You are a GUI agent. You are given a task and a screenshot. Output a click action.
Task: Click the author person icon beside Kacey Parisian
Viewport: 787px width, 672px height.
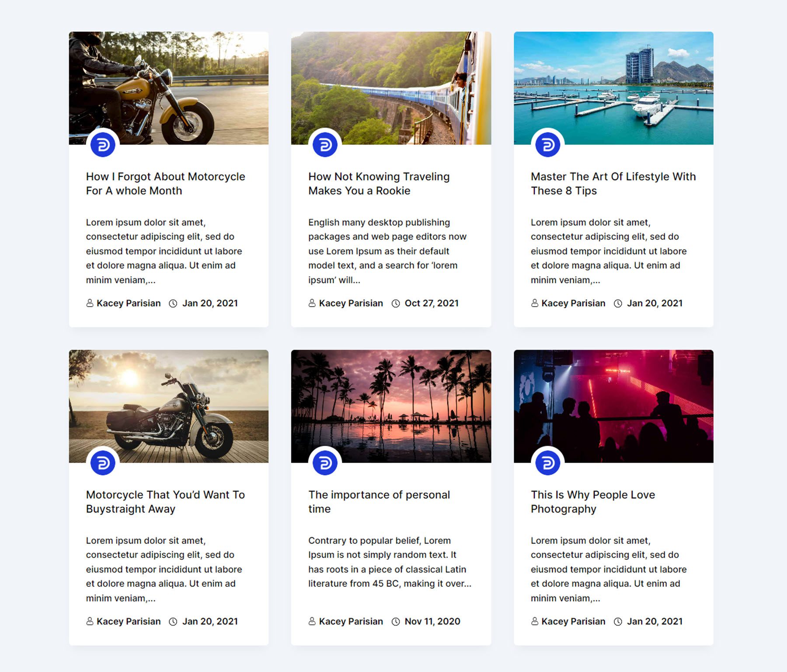click(89, 303)
